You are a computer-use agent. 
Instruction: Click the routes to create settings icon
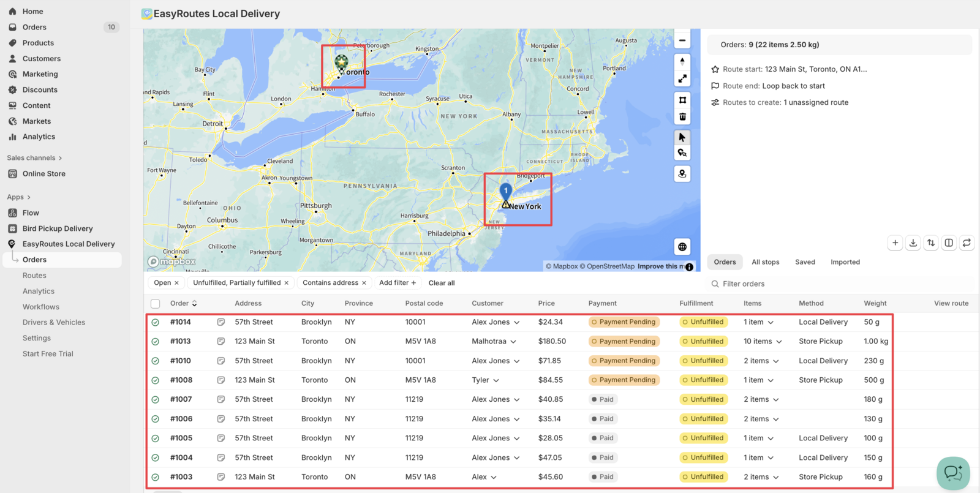click(715, 102)
